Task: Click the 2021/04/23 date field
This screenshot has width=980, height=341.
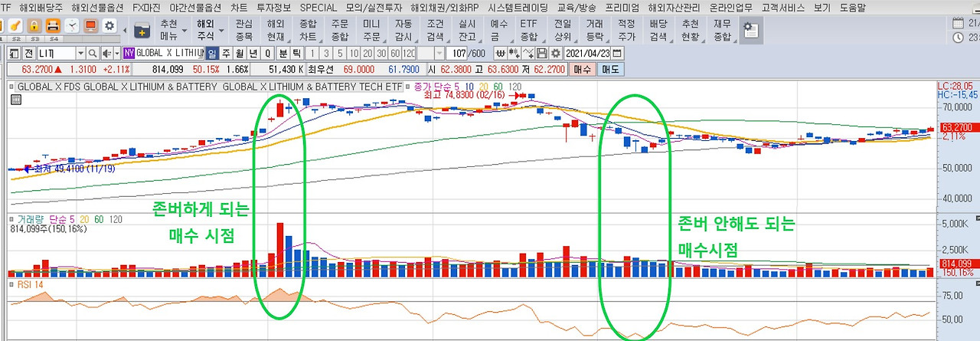Action: [x=587, y=54]
